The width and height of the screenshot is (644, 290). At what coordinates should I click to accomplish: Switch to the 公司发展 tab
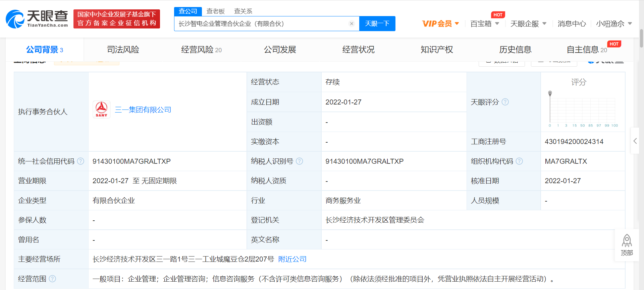(x=280, y=50)
